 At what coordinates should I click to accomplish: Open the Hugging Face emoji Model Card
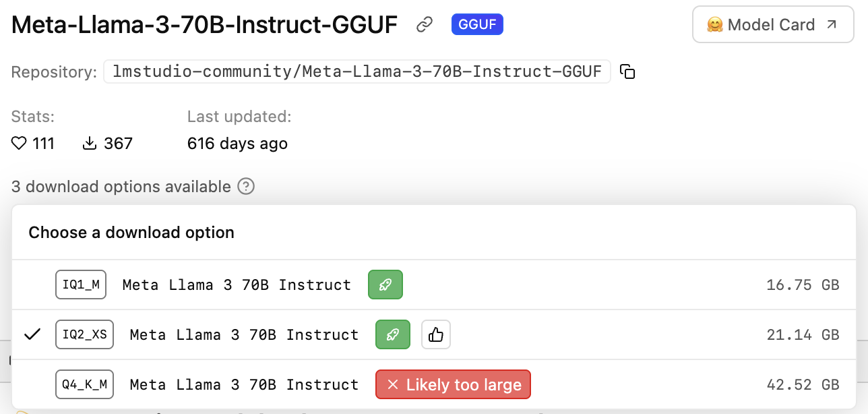click(714, 25)
